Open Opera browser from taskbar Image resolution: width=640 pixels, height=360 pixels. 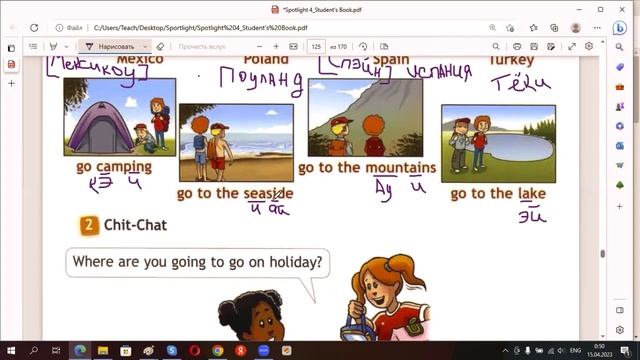(x=195, y=351)
